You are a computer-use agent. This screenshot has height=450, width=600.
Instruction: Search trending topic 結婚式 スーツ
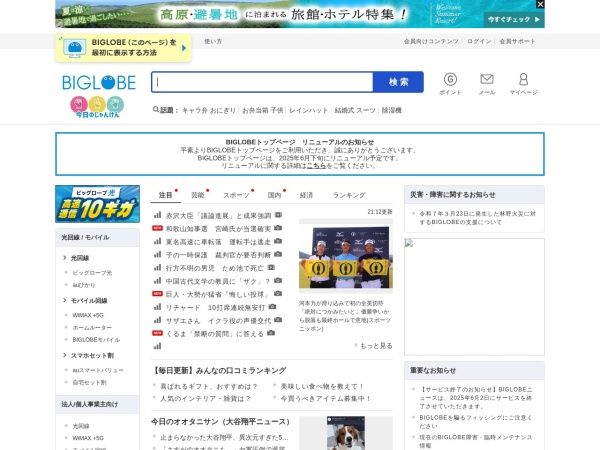[355, 110]
